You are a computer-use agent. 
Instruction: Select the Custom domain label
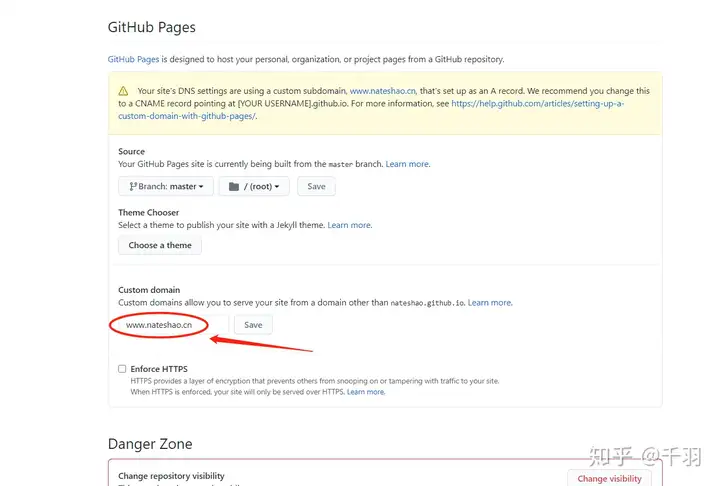[149, 290]
